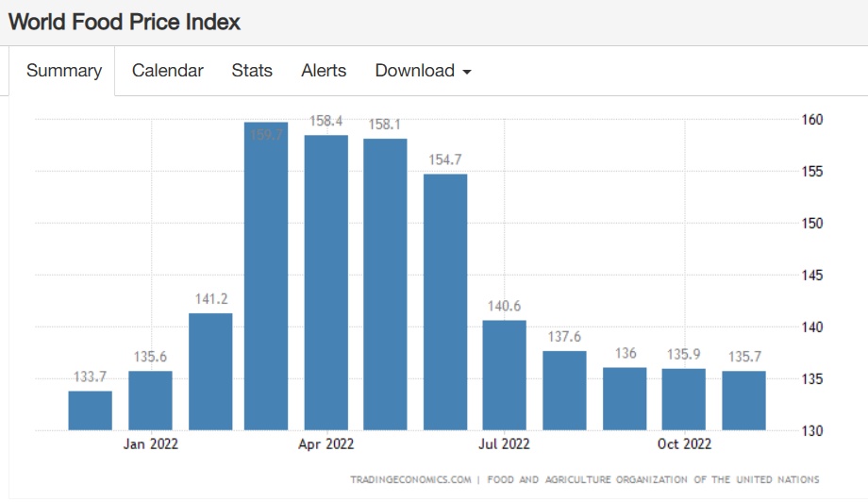
Task: Open the Alerts tab
Action: 324,71
